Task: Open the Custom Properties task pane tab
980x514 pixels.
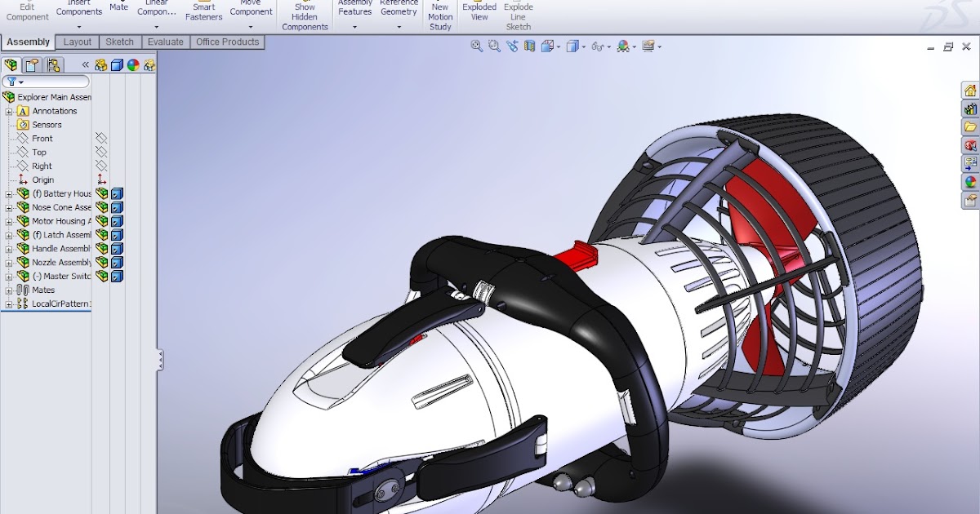Action: (x=970, y=200)
